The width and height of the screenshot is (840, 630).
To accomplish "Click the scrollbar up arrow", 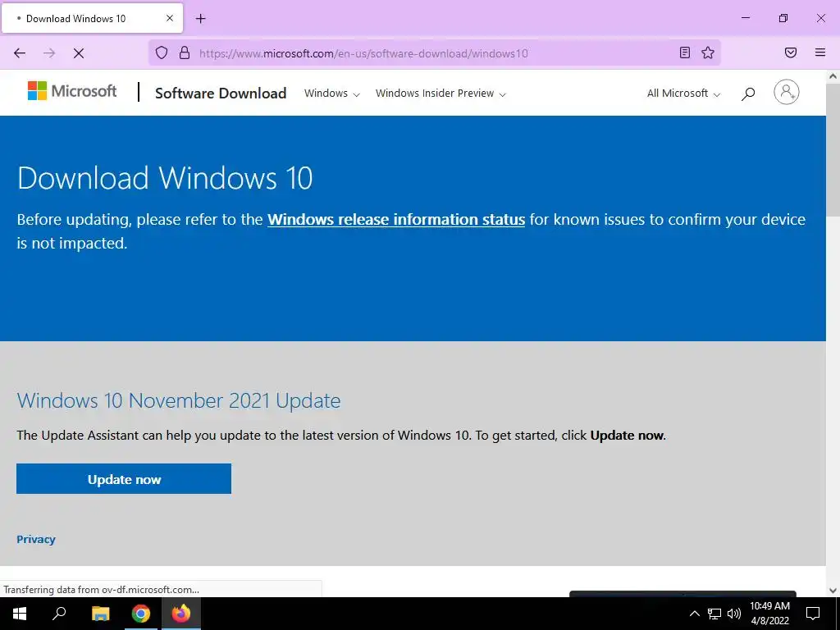I will (833, 76).
